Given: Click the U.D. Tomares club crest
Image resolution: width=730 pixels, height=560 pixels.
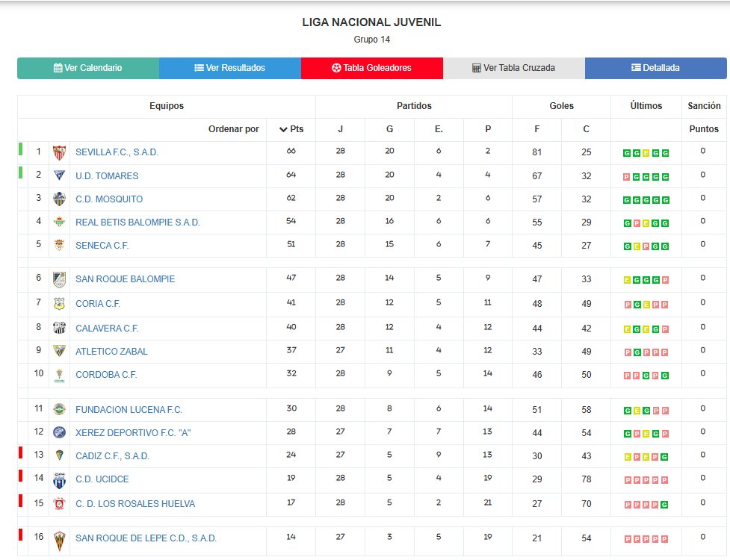Looking at the screenshot, I should coord(59,175).
